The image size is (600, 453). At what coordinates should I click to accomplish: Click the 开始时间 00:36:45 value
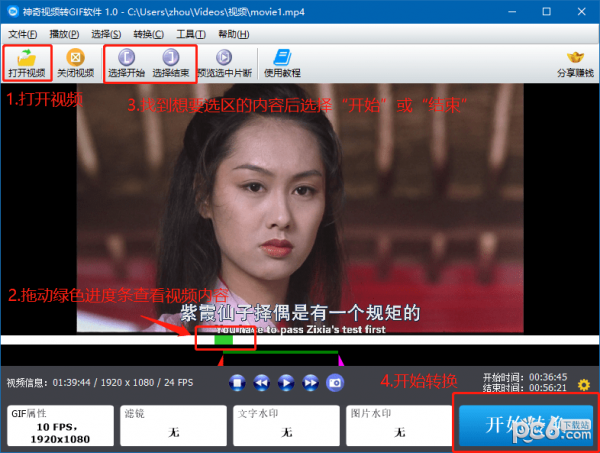click(548, 377)
